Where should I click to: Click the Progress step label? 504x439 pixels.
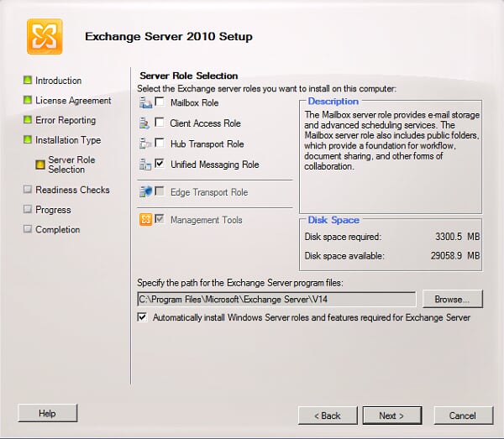click(54, 210)
